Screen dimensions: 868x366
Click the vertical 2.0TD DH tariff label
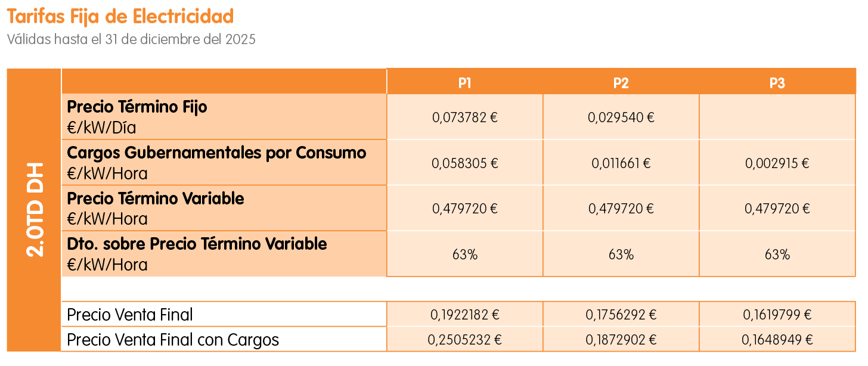click(35, 210)
